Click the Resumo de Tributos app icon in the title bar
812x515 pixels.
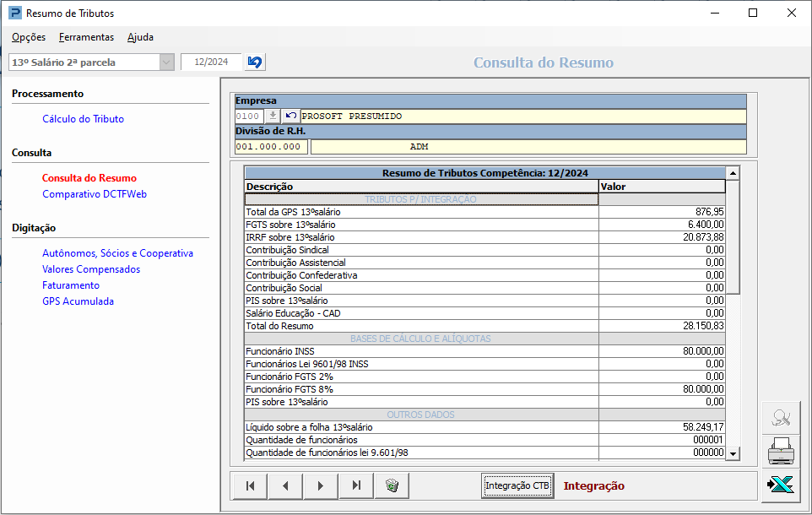(x=15, y=13)
